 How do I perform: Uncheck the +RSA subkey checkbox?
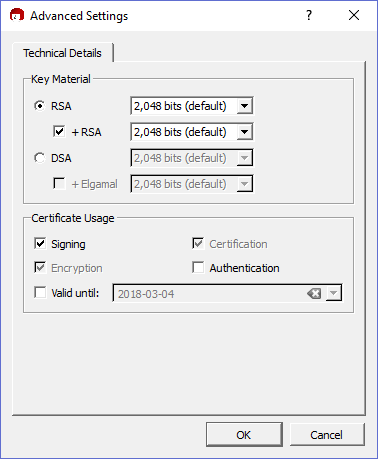tap(59, 131)
